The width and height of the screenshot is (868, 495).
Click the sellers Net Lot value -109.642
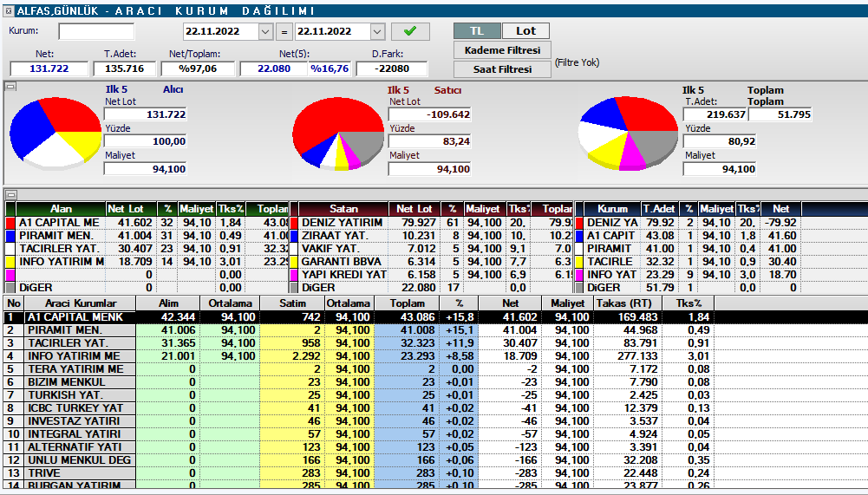click(x=429, y=114)
